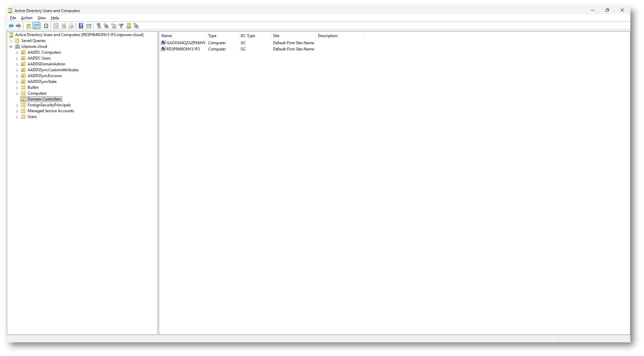644x356 pixels.
Task: Open the View menu
Action: coord(42,18)
